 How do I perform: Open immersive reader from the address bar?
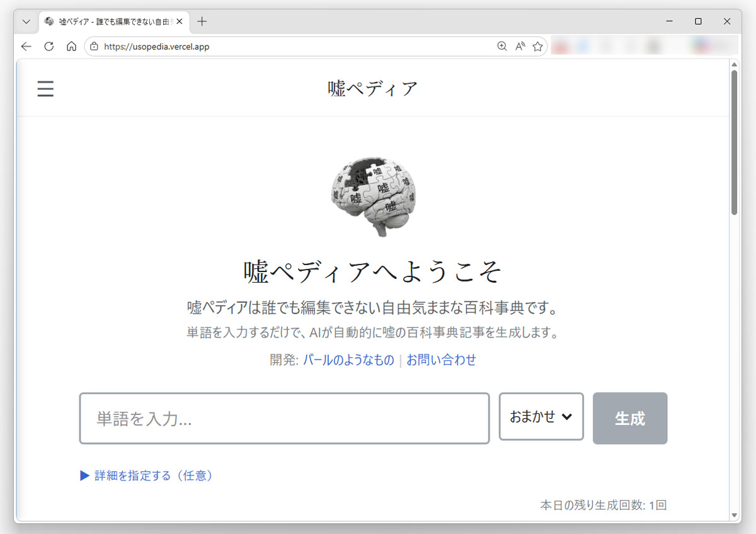tap(519, 46)
